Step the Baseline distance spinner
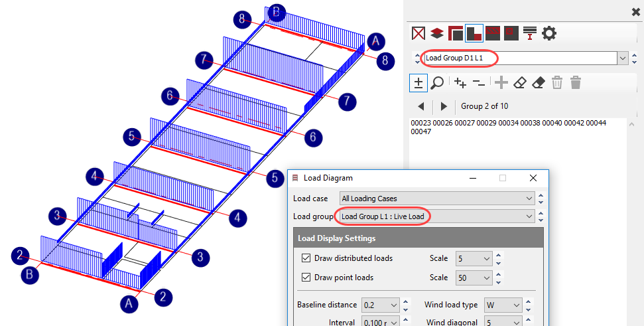Viewport: 644px width, 326px height. click(x=405, y=305)
